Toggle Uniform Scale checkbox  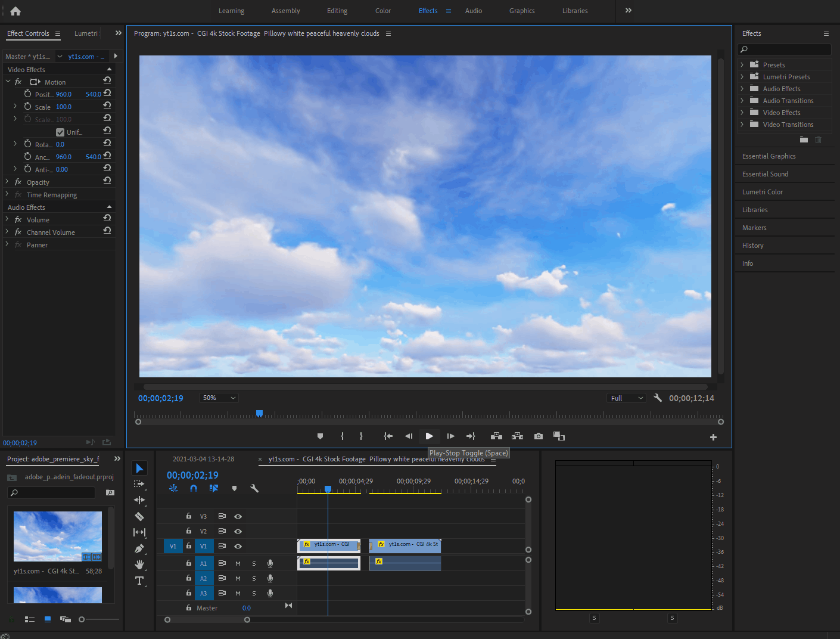(x=60, y=132)
